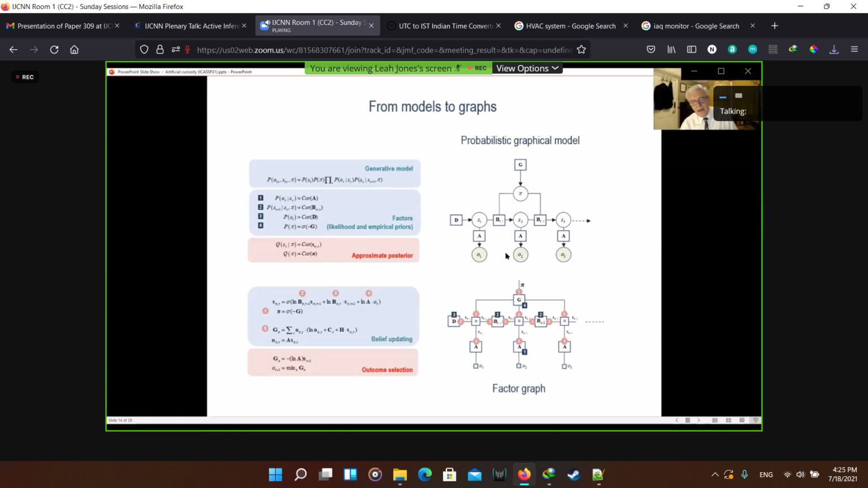Expand hidden icons in the system tray
Screen dimensions: 868x488
715,474
